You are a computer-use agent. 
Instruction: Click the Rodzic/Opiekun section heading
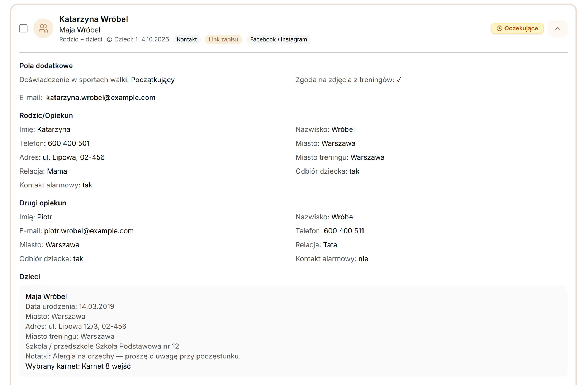tap(46, 115)
